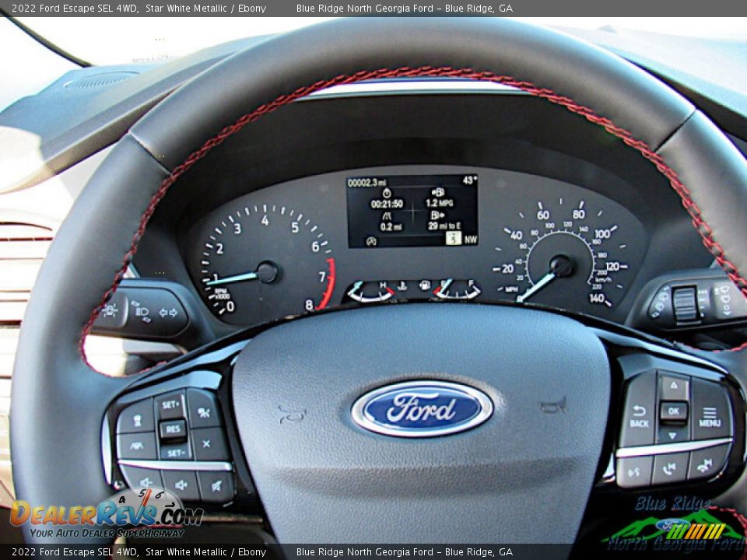The image size is (747, 560).
Task: Tap the engine temperature thermometer icon
Action: pos(402,285)
